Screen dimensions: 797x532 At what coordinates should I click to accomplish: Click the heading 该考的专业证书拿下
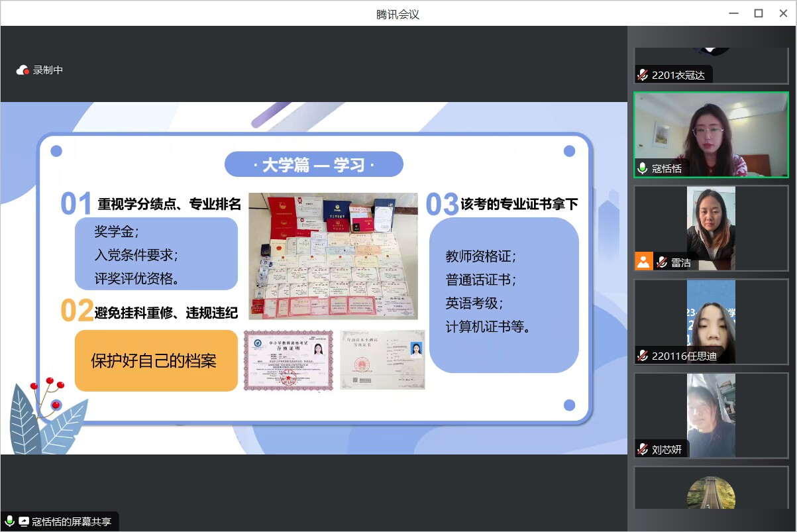(x=519, y=204)
